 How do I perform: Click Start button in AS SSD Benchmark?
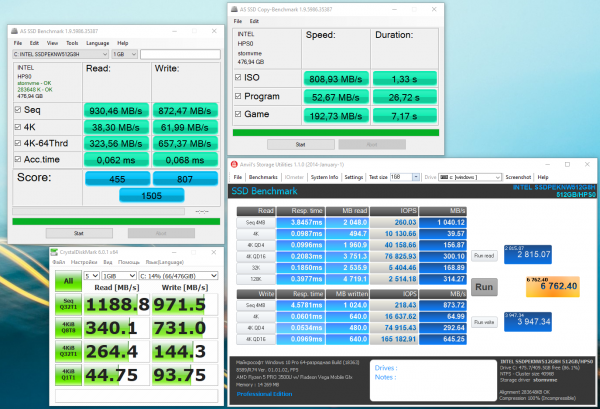click(79, 233)
